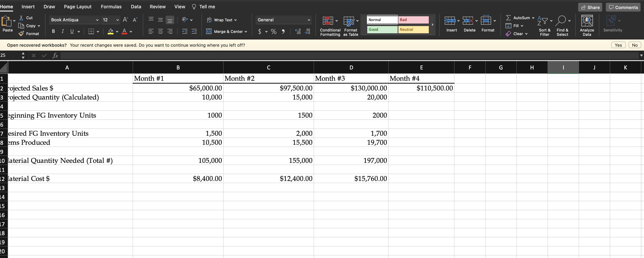Screen dimensions: 644x258
Task: Switch to the Formulas ribbon tab
Action: point(111,7)
